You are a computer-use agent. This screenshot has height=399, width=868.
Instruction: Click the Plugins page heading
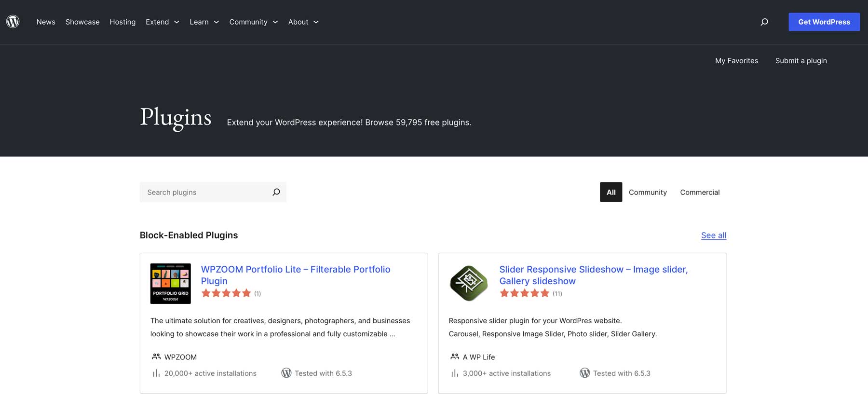click(x=176, y=118)
